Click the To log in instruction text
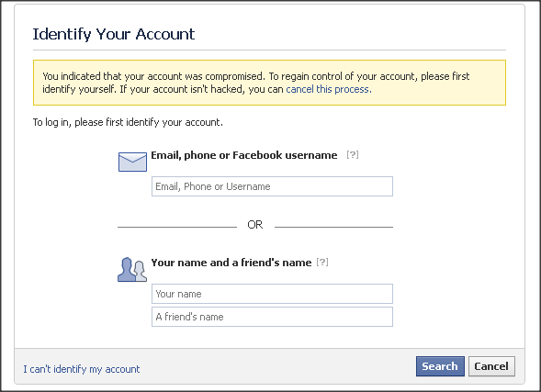 [128, 122]
